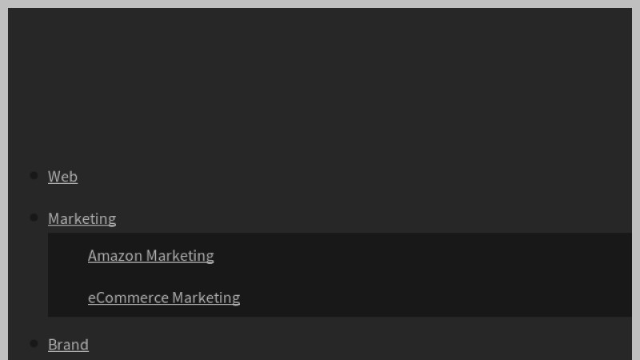Click the light gray border at top
Image resolution: width=640 pixels, height=360 pixels.
pos(320,4)
